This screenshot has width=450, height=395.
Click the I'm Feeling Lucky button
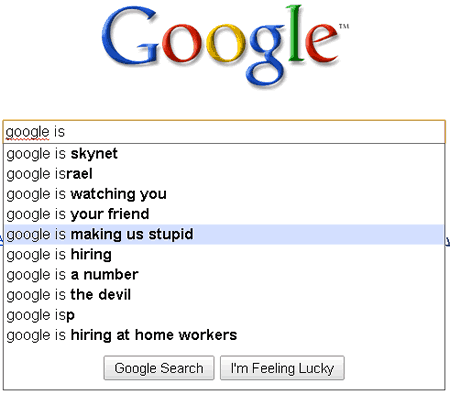pyautogui.click(x=282, y=368)
